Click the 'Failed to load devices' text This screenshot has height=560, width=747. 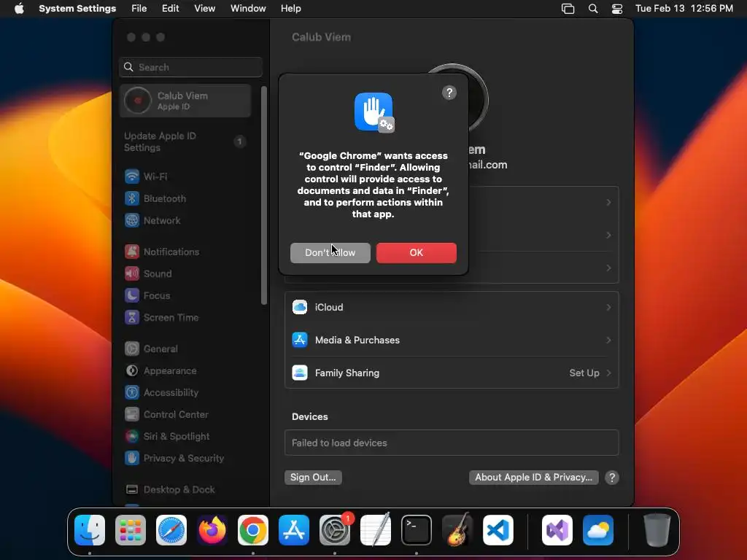[339, 443]
